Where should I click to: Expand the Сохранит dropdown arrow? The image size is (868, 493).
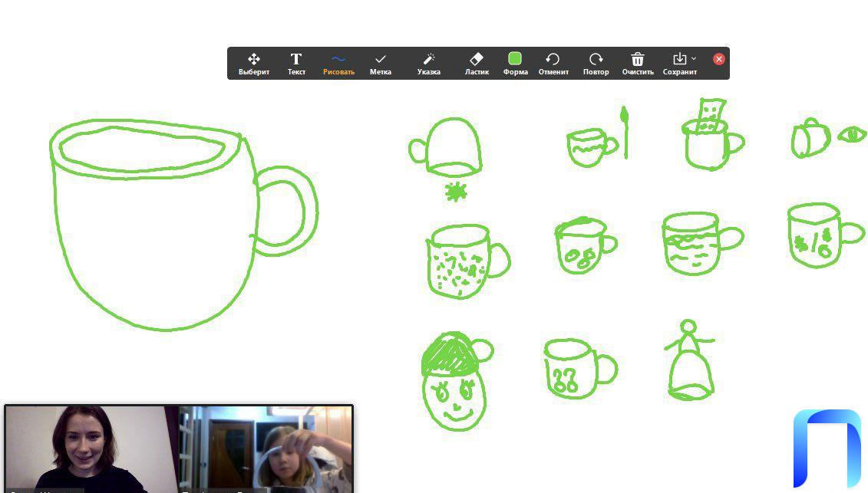click(x=694, y=58)
